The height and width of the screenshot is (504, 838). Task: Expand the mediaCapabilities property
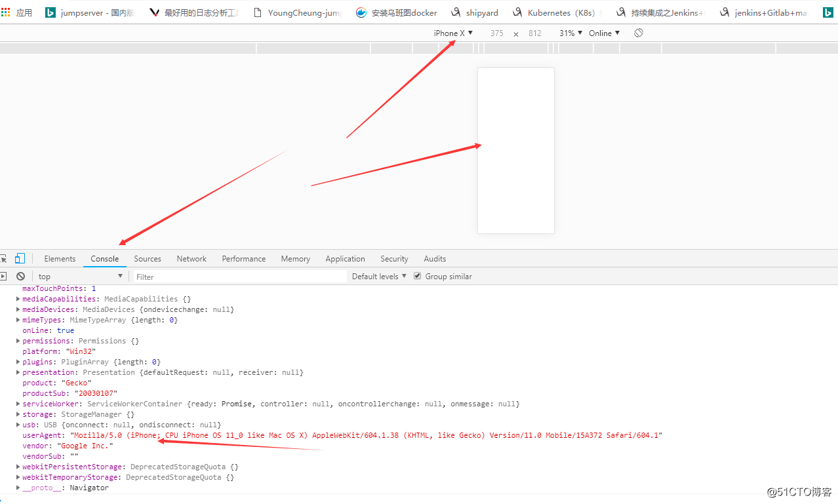18,299
